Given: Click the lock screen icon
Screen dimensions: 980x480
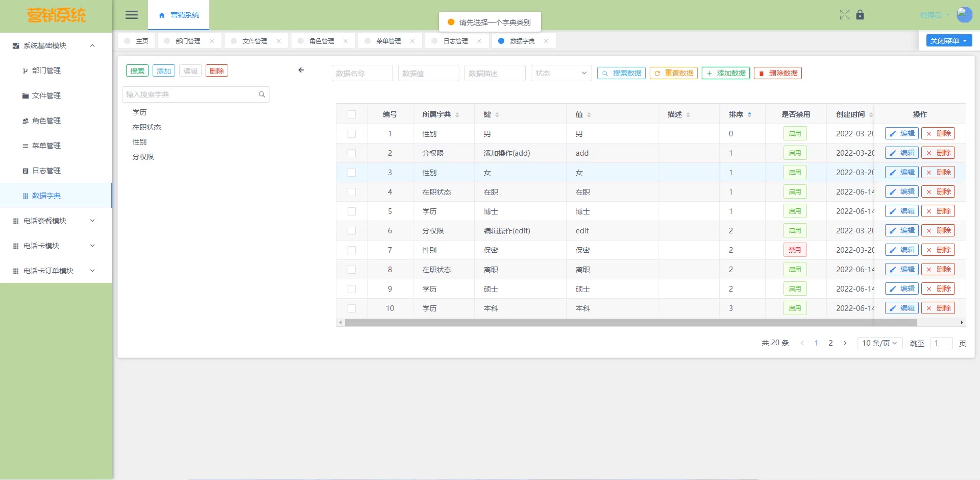Looking at the screenshot, I should (860, 15).
